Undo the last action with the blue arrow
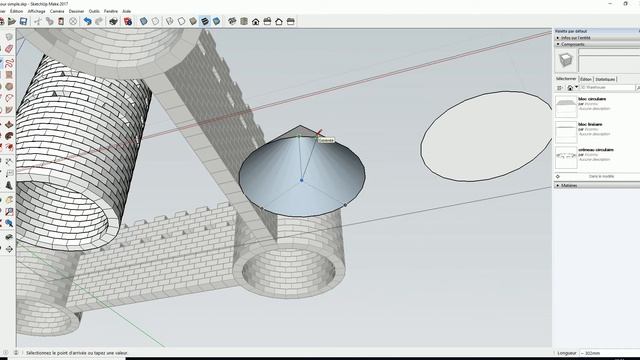The height and width of the screenshot is (360, 640). click(87, 21)
